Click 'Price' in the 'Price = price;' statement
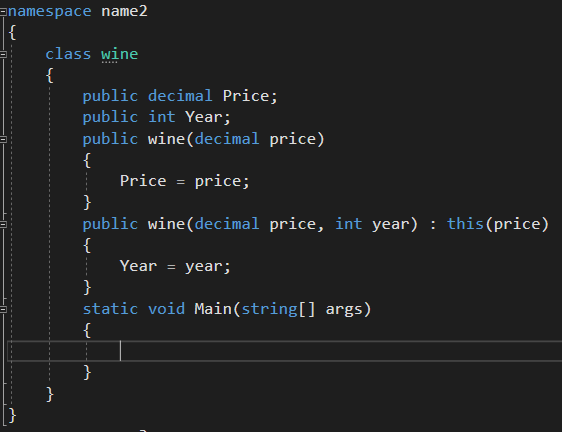This screenshot has height=432, width=562. tap(143, 181)
